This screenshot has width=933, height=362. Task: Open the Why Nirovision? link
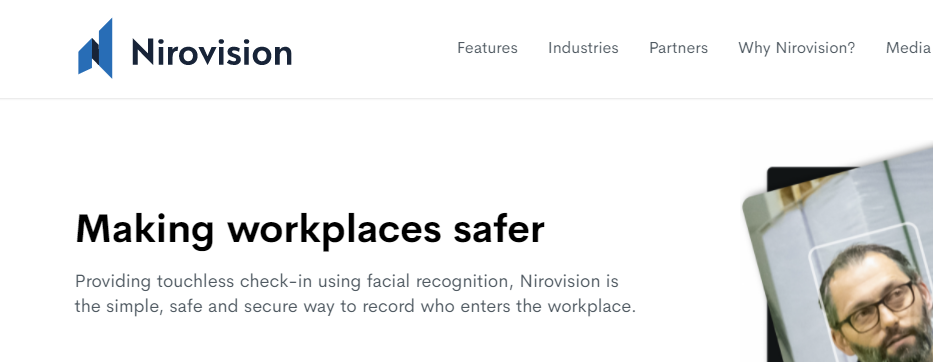[797, 48]
